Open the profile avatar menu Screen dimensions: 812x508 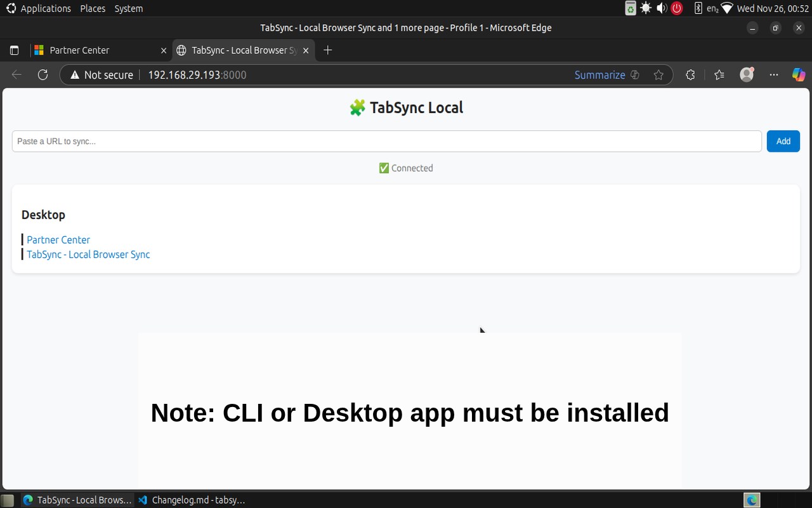[747, 74]
